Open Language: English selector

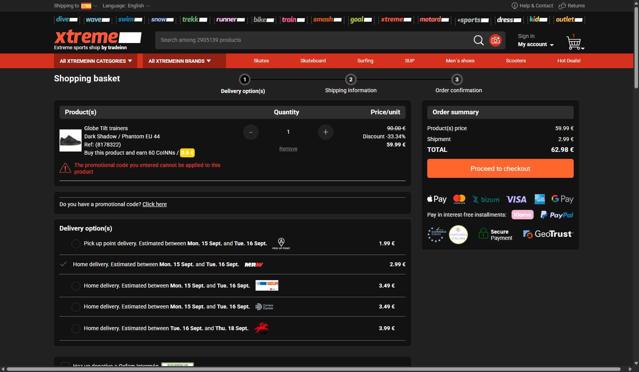click(126, 6)
